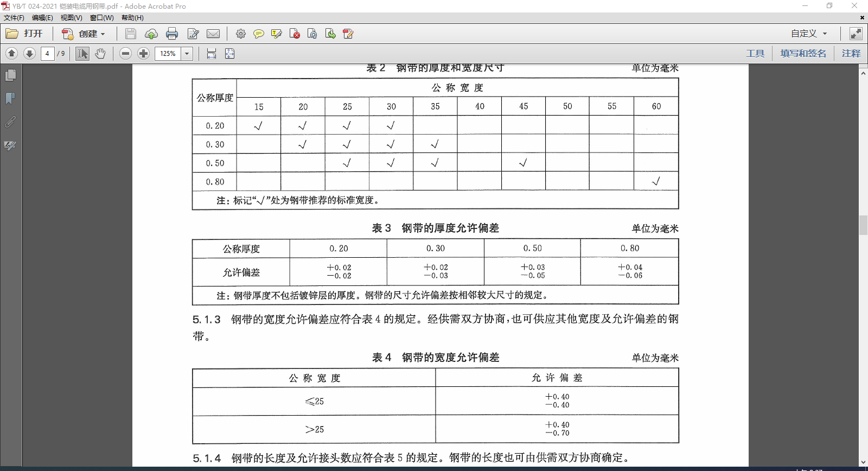Image resolution: width=868 pixels, height=471 pixels.
Task: Open the File (文件) menu
Action: pos(14,17)
